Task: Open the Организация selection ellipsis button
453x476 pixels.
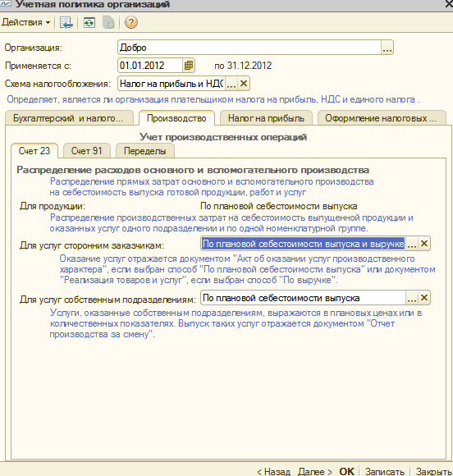Action: (x=387, y=48)
